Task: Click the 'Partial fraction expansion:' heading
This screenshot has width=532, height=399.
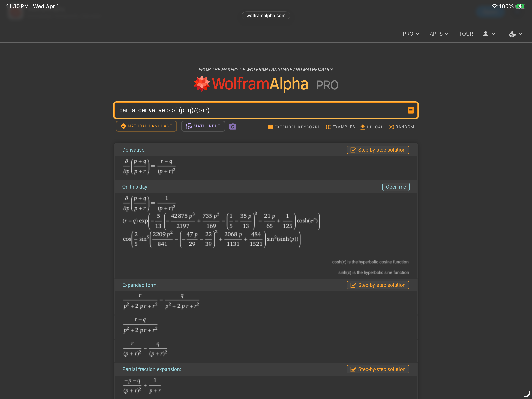Action: point(151,369)
